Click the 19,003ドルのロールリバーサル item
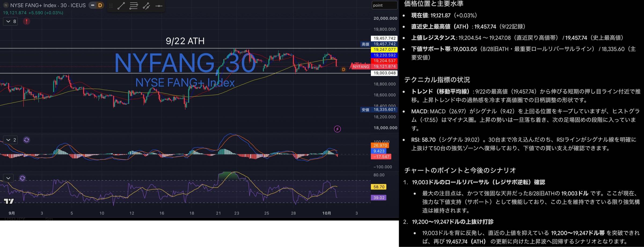Screen dimensions: 644x247 point(478,182)
